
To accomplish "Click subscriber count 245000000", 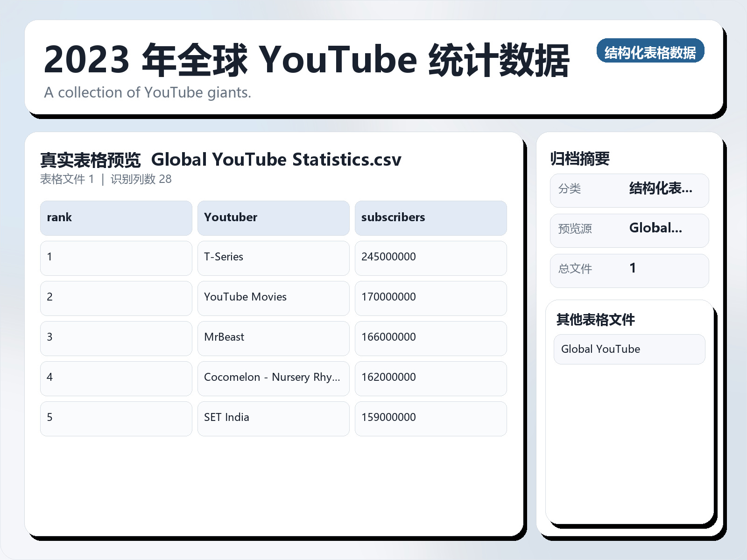I will [x=430, y=258].
